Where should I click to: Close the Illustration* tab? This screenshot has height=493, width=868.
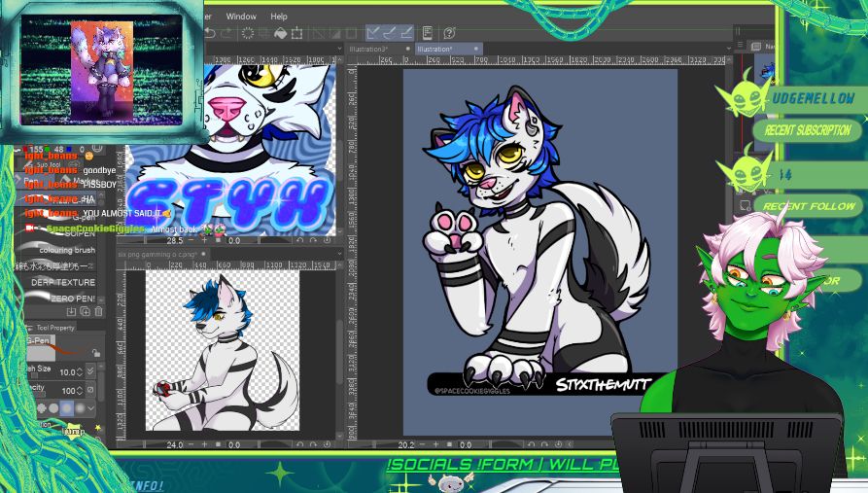[476, 49]
